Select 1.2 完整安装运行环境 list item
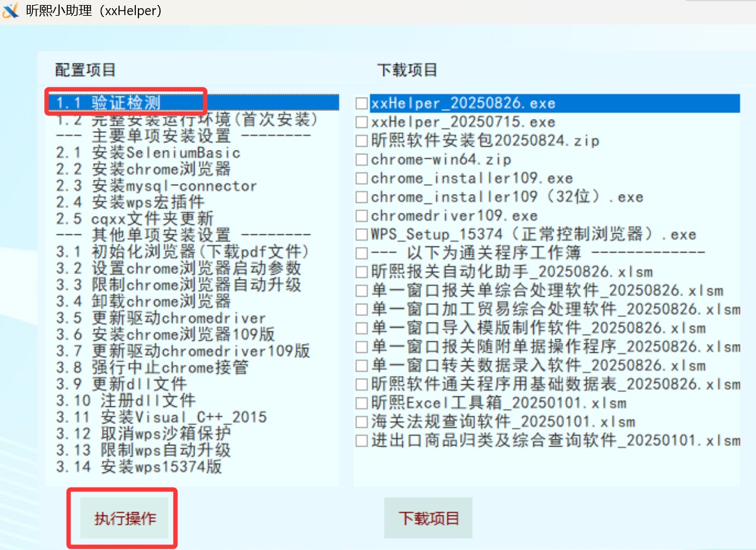The height and width of the screenshot is (550, 756). 187,120
